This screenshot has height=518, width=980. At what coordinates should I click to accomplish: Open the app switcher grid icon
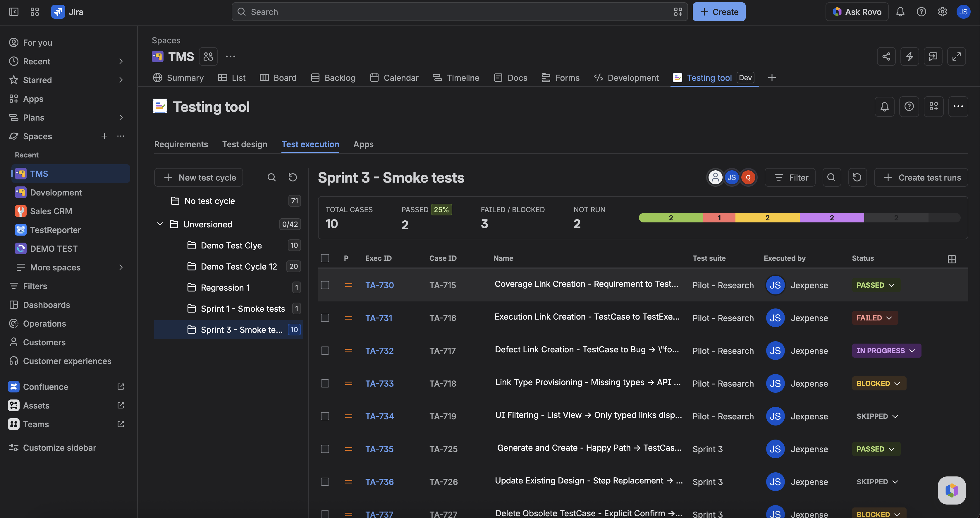point(35,12)
